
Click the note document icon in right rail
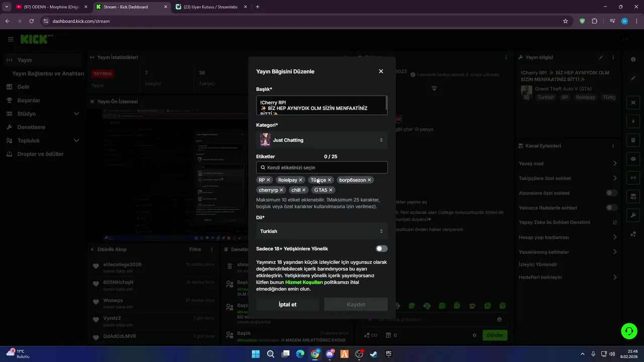pos(633,140)
